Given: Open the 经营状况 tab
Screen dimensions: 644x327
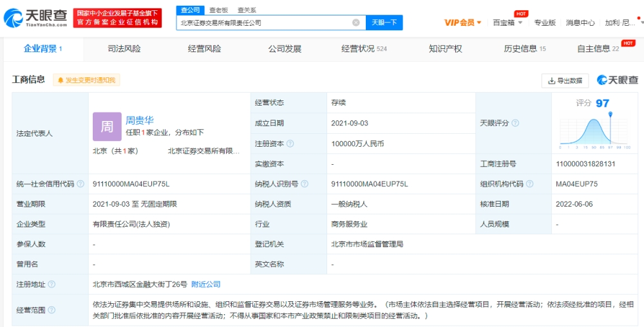Looking at the screenshot, I should coord(365,49).
